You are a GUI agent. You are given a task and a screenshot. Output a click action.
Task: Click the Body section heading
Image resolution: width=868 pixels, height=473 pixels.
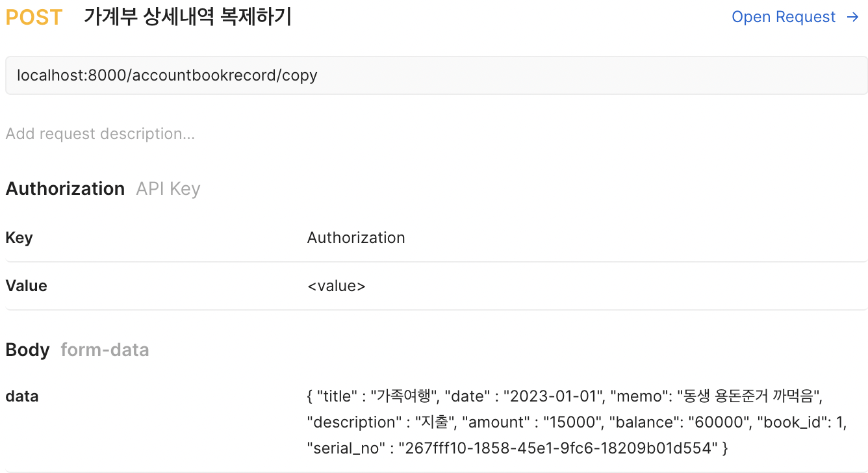[27, 350]
